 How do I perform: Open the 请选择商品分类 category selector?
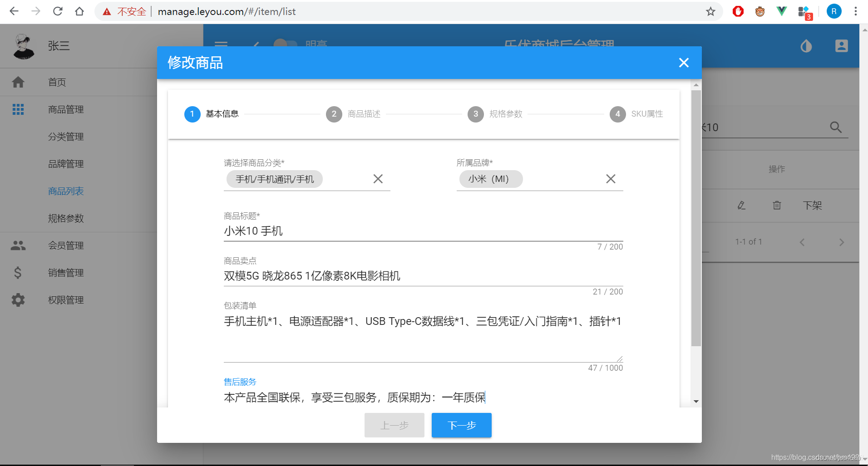307,179
